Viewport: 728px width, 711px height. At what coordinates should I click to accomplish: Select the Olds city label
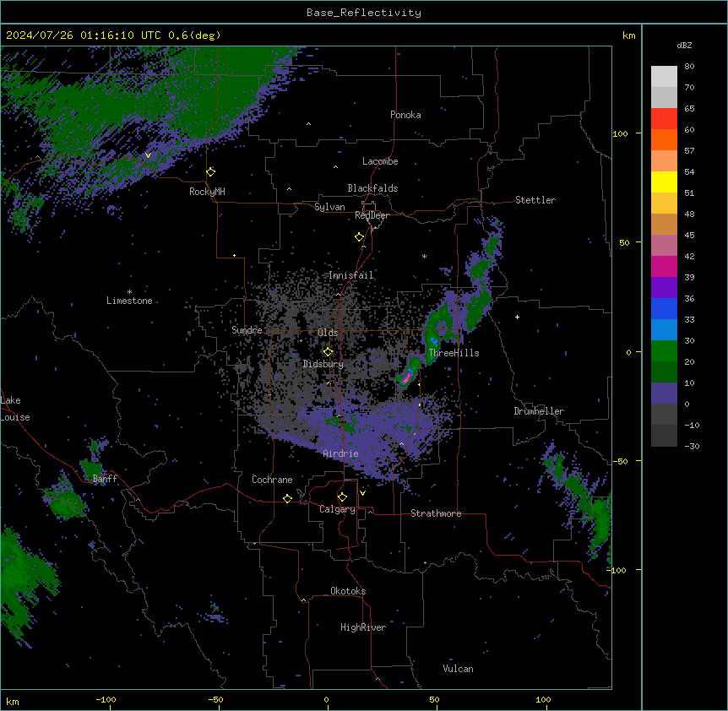pyautogui.click(x=328, y=333)
